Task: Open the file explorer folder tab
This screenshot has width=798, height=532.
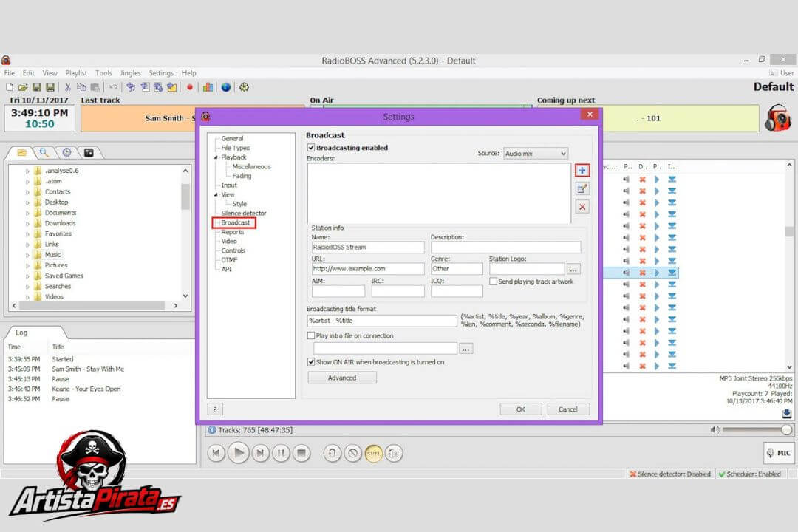Action: coord(22,152)
